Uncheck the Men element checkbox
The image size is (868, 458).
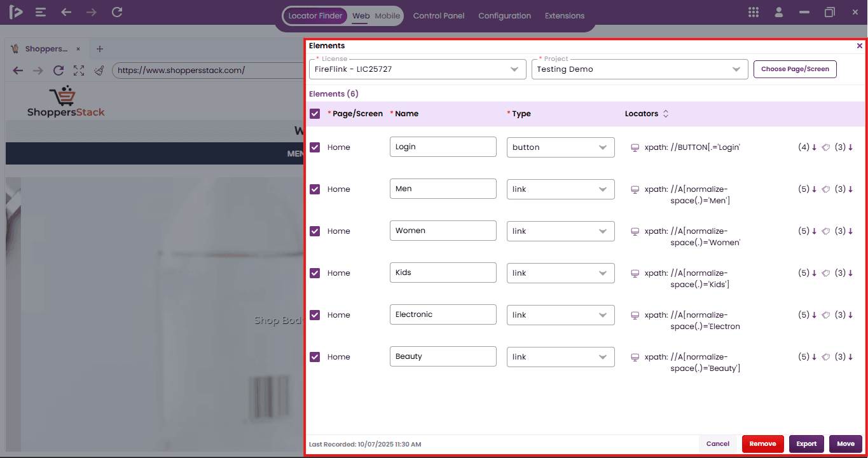(315, 189)
